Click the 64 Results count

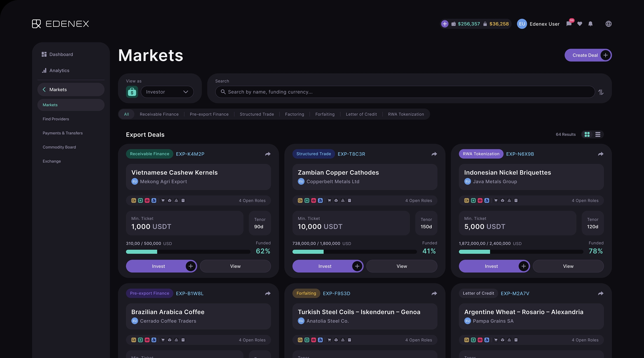pos(566,134)
